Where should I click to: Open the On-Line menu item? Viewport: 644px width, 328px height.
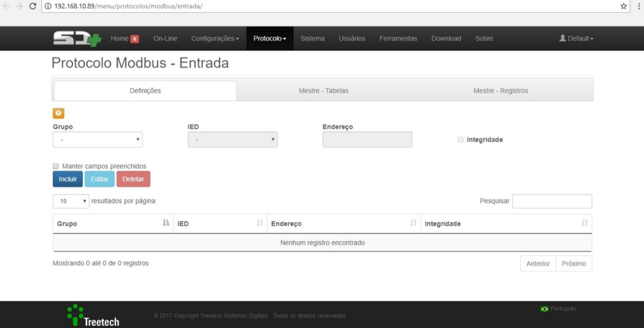165,38
